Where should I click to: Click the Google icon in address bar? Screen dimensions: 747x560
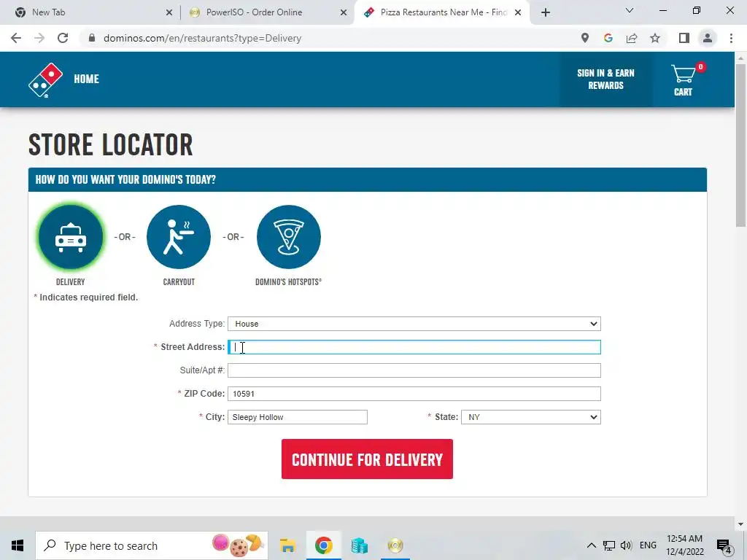[x=608, y=38]
